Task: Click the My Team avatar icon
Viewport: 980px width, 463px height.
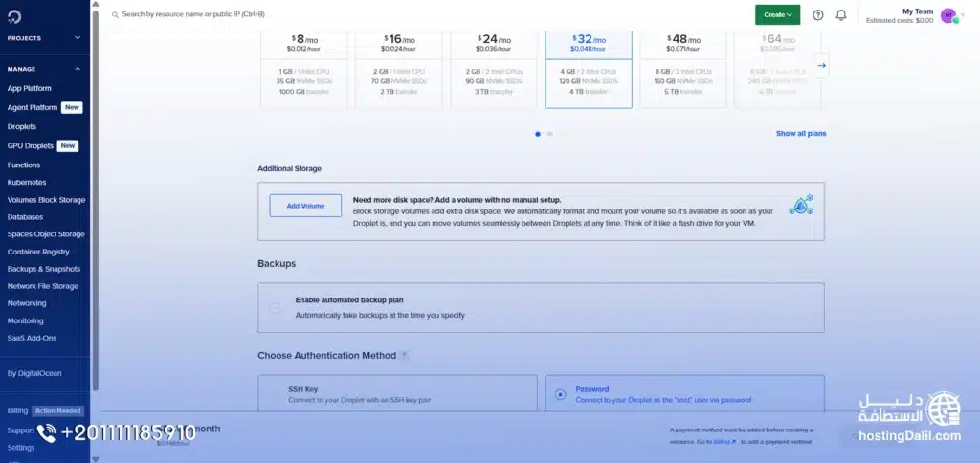Action: [947, 15]
